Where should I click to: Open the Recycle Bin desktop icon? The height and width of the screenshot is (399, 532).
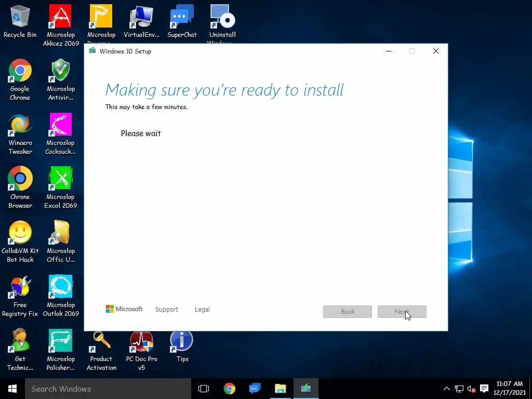[20, 21]
